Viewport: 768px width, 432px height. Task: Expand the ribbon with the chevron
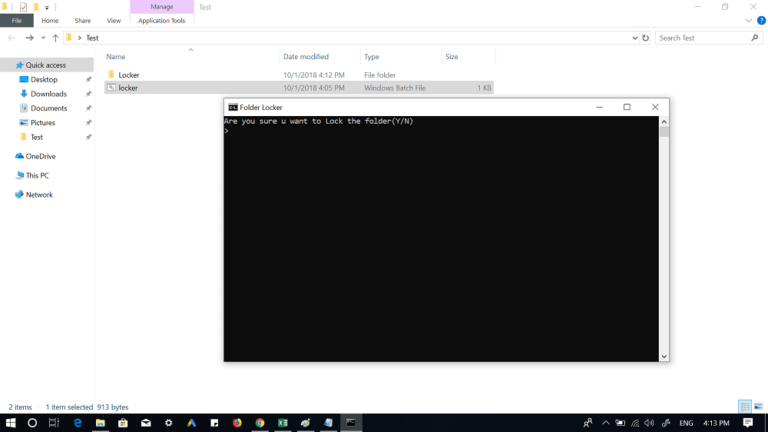pos(749,20)
